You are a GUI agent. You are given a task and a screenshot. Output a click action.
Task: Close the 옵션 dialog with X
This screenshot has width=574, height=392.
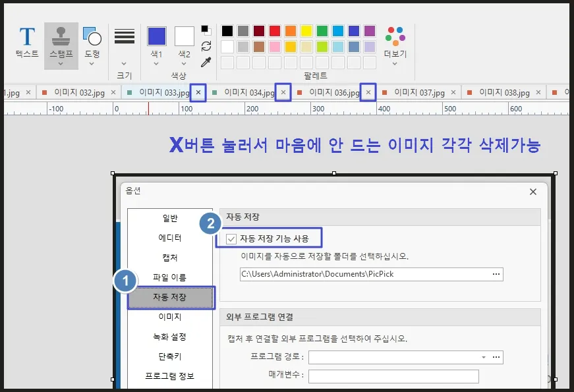pyautogui.click(x=533, y=192)
